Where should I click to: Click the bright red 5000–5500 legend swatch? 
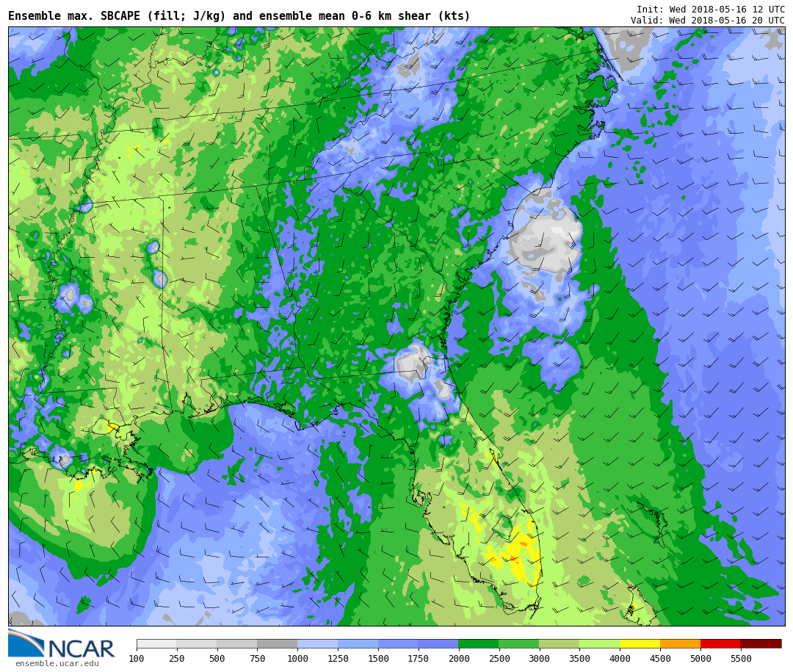point(720,644)
